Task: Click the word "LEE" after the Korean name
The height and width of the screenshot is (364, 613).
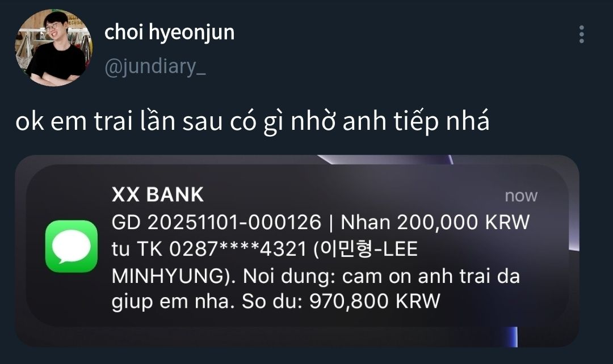Action: pos(400,249)
